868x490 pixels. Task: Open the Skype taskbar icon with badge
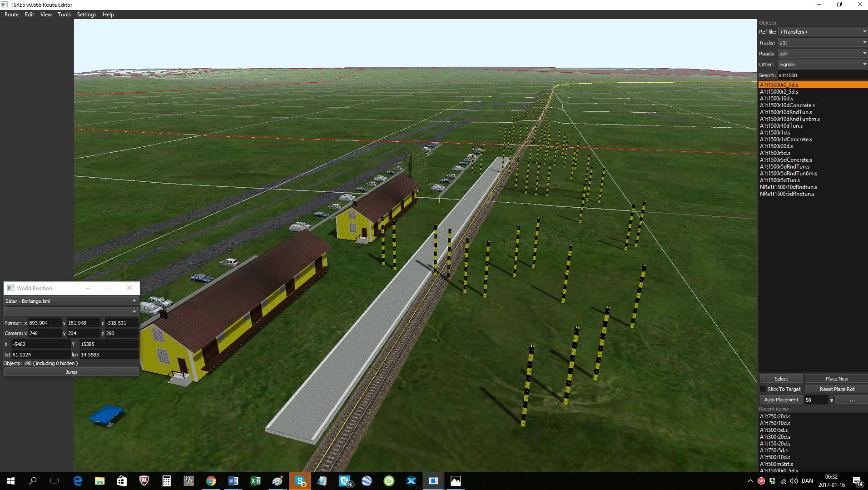tap(300, 481)
